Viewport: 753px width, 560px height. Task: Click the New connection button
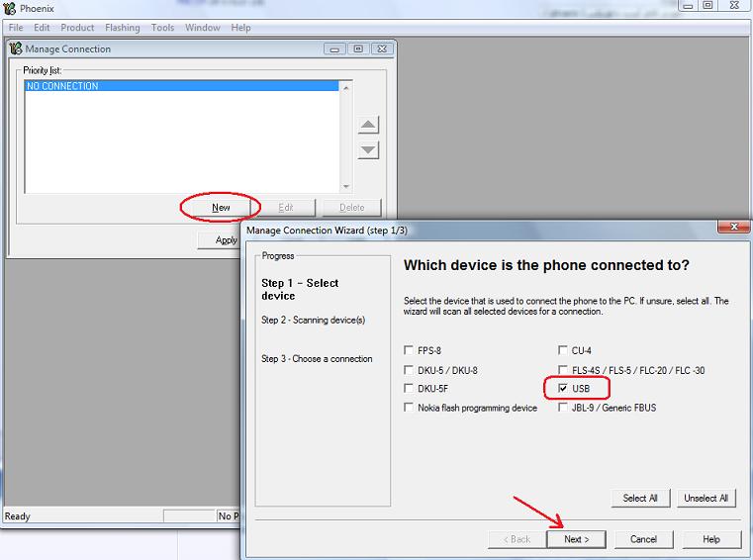221,208
